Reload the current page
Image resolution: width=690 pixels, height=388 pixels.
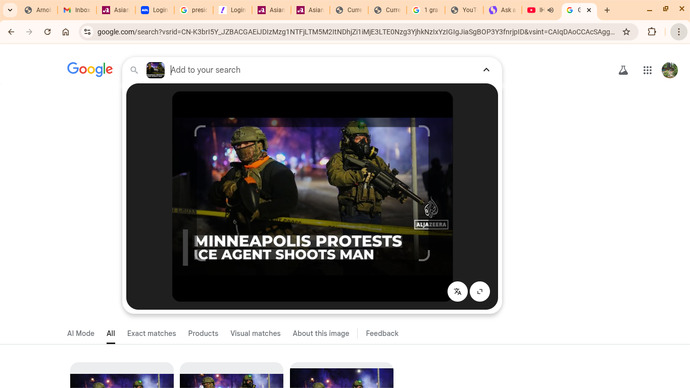click(x=47, y=32)
